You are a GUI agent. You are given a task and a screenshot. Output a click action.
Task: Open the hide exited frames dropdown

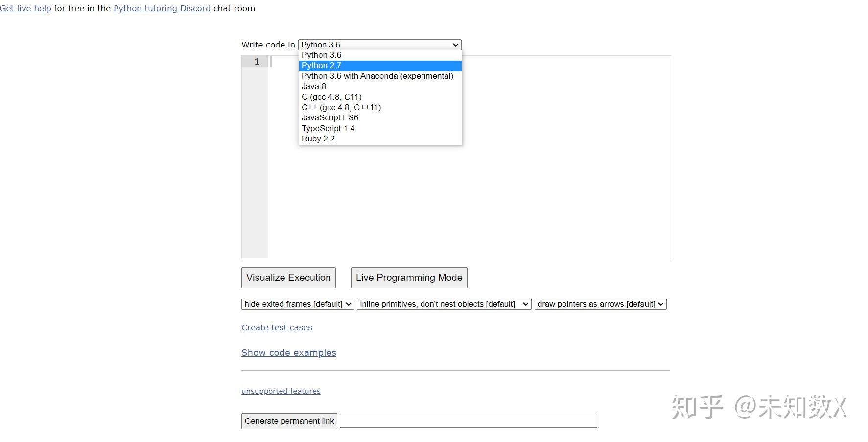click(x=298, y=304)
